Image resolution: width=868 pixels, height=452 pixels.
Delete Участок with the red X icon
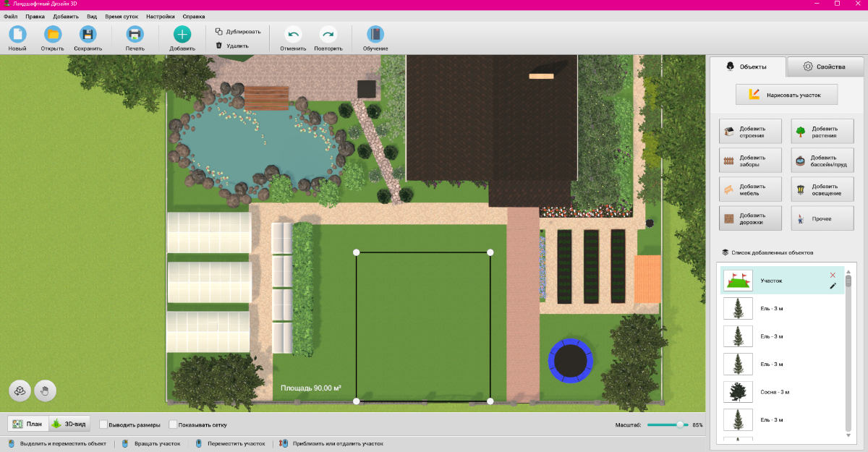click(x=833, y=275)
